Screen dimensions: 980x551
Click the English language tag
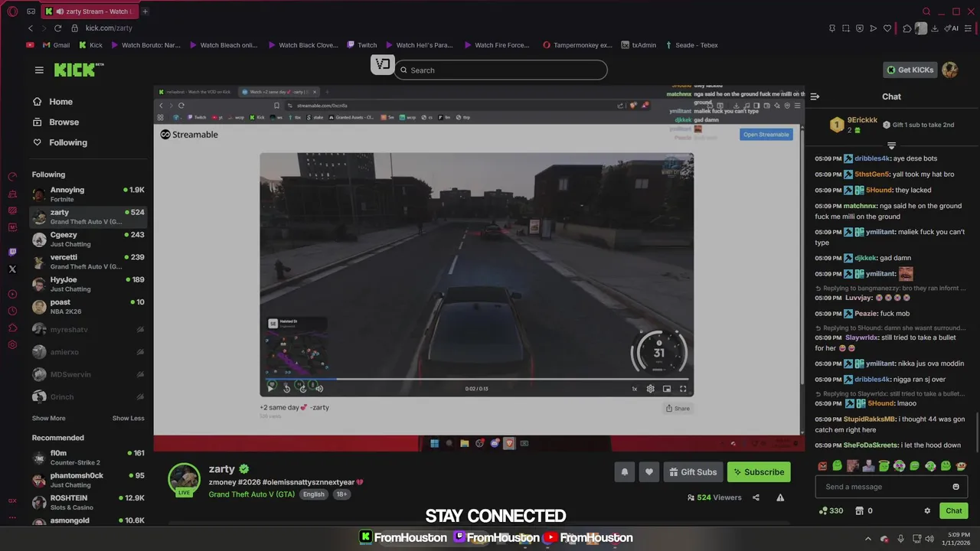[313, 494]
